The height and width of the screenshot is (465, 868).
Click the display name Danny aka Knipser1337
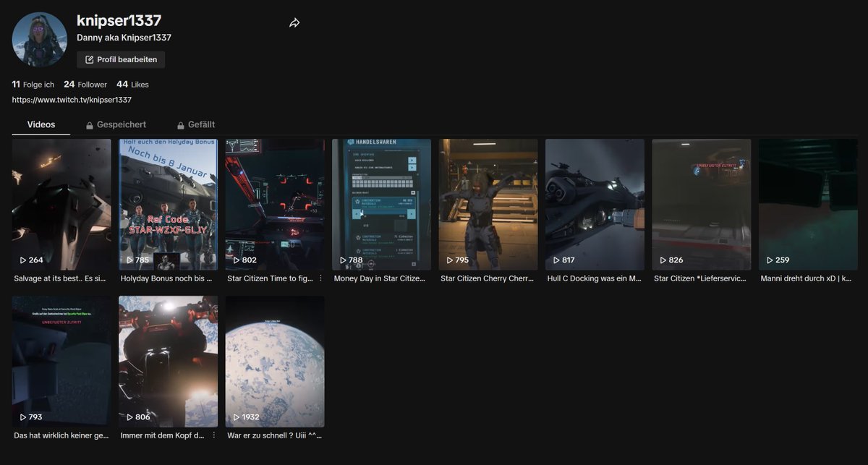point(124,38)
